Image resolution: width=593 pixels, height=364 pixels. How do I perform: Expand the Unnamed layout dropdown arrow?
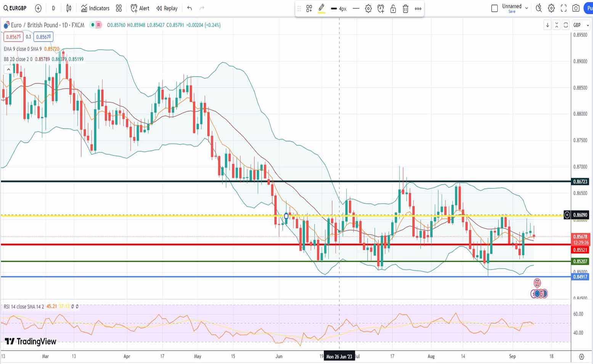(527, 8)
